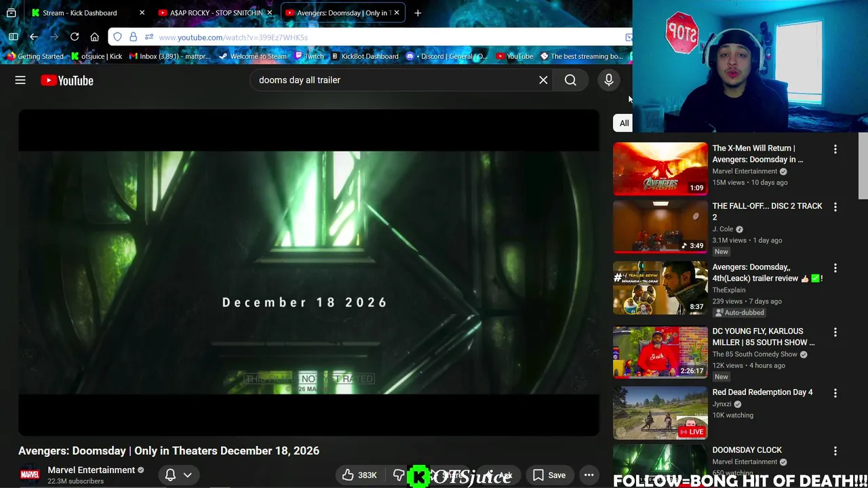The image size is (868, 488).
Task: Dislike the video with thumbs down
Action: point(398,475)
